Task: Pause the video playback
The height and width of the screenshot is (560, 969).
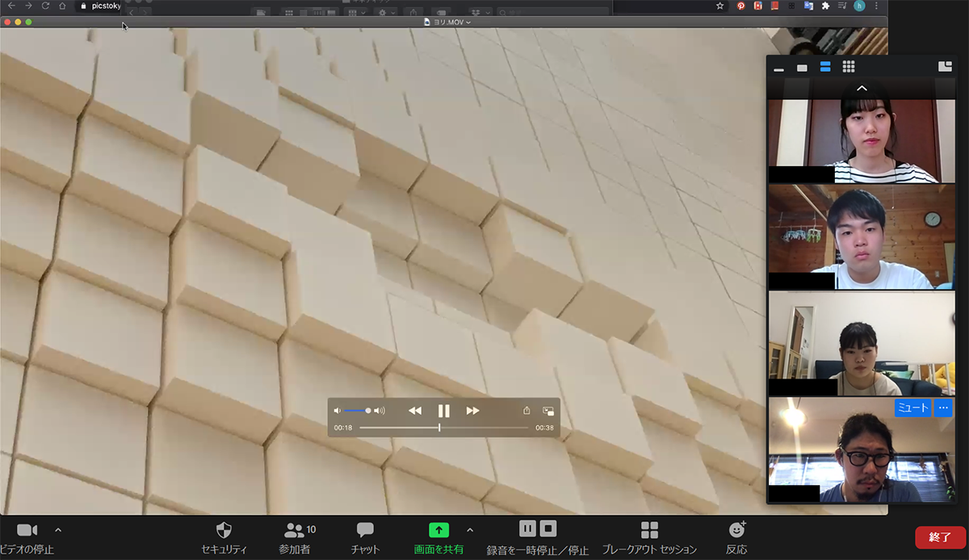Action: click(x=443, y=411)
